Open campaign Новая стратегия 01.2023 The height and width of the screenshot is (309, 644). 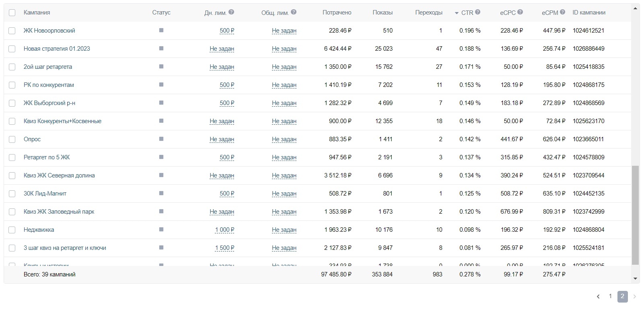(x=57, y=49)
